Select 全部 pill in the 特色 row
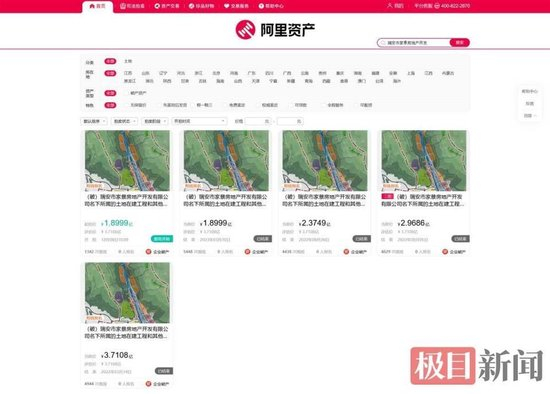The width and height of the screenshot is (550, 394). (110, 105)
